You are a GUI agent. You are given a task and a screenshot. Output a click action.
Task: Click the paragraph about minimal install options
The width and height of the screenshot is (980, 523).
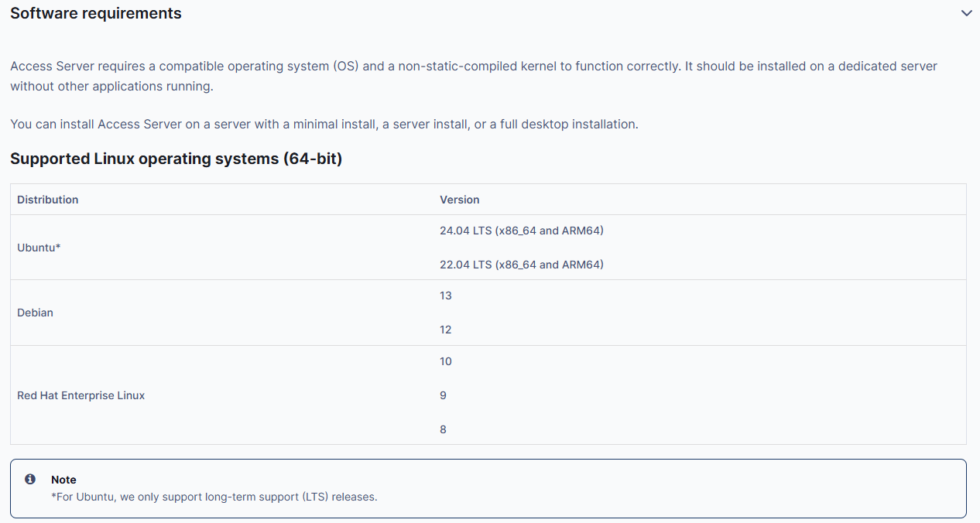coord(324,124)
